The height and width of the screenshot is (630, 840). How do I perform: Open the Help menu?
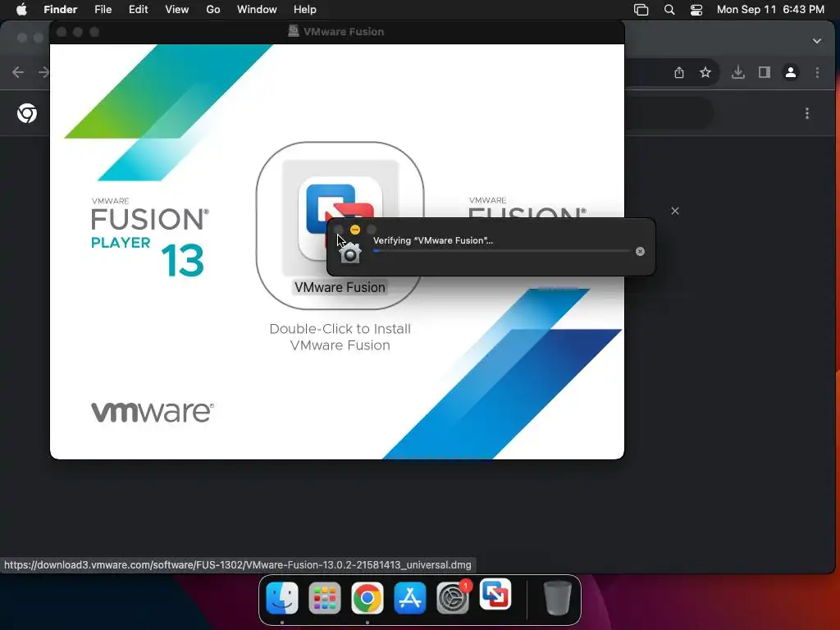305,10
